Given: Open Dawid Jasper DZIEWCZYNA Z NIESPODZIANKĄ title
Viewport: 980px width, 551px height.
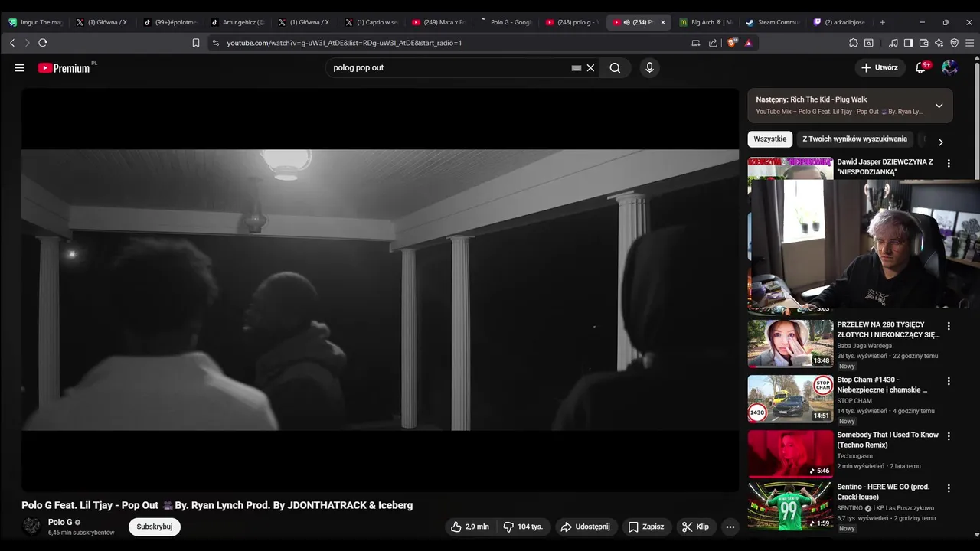Looking at the screenshot, I should pos(886,167).
